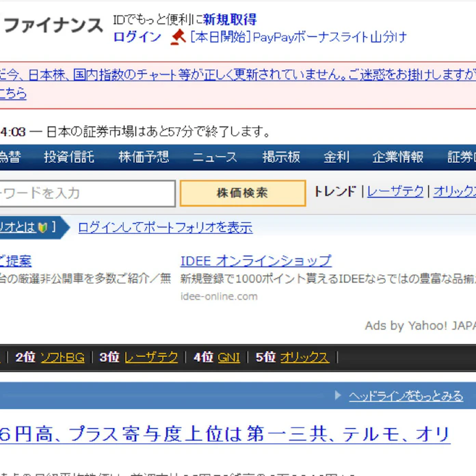This screenshot has height=476, width=476.
Task: Click the こちら link in the pink notice
Action: click(13, 93)
